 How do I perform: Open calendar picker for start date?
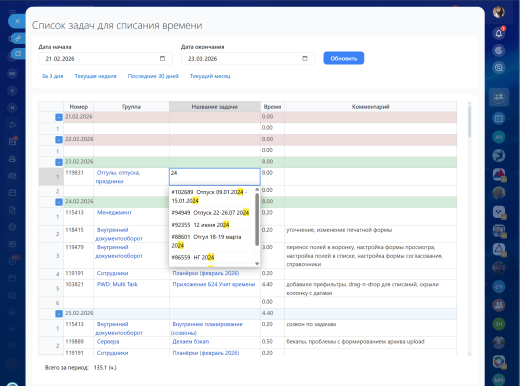162,58
